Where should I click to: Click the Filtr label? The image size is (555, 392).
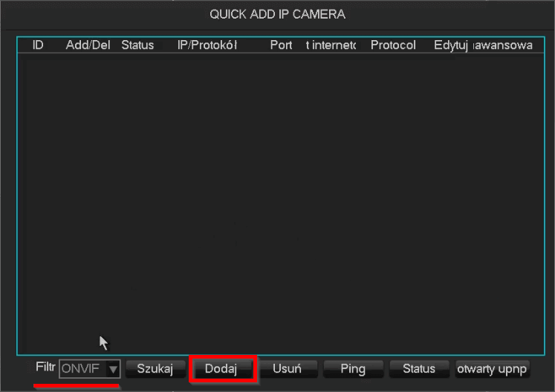click(x=45, y=367)
